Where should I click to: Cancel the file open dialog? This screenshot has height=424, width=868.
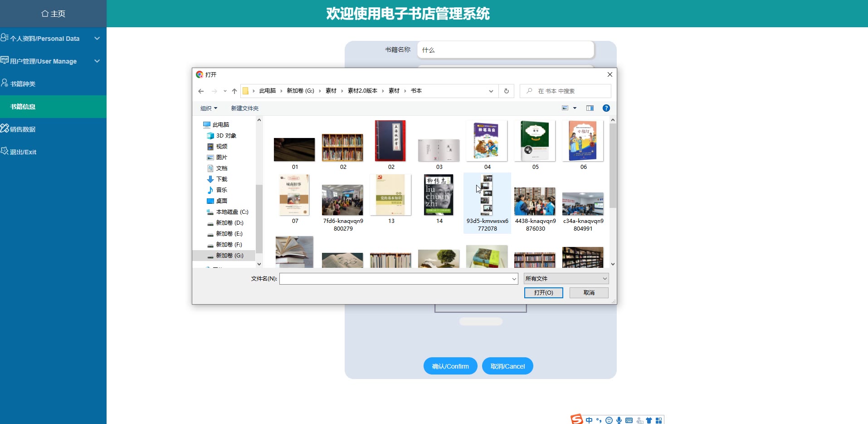(589, 293)
